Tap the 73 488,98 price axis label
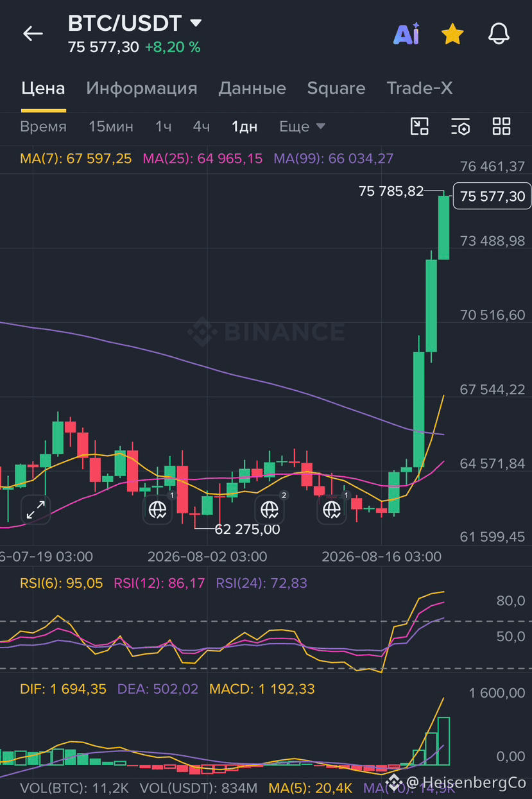This screenshot has width=532, height=799. (x=492, y=241)
